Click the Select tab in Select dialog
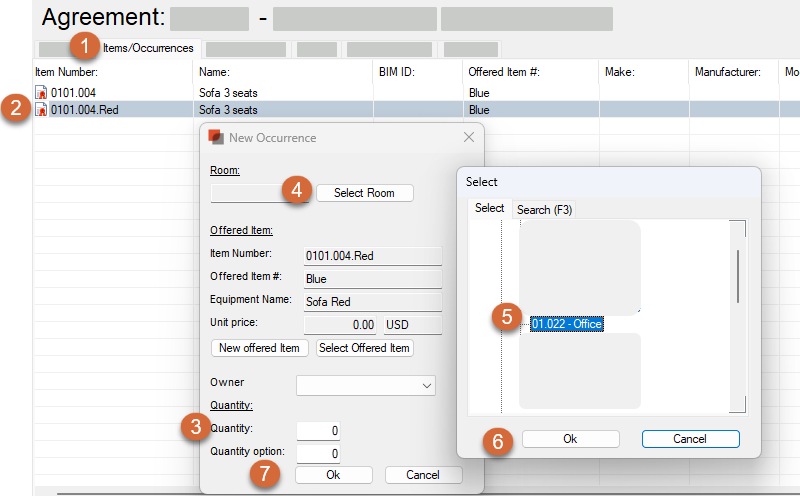Image resolution: width=800 pixels, height=496 pixels. (489, 208)
